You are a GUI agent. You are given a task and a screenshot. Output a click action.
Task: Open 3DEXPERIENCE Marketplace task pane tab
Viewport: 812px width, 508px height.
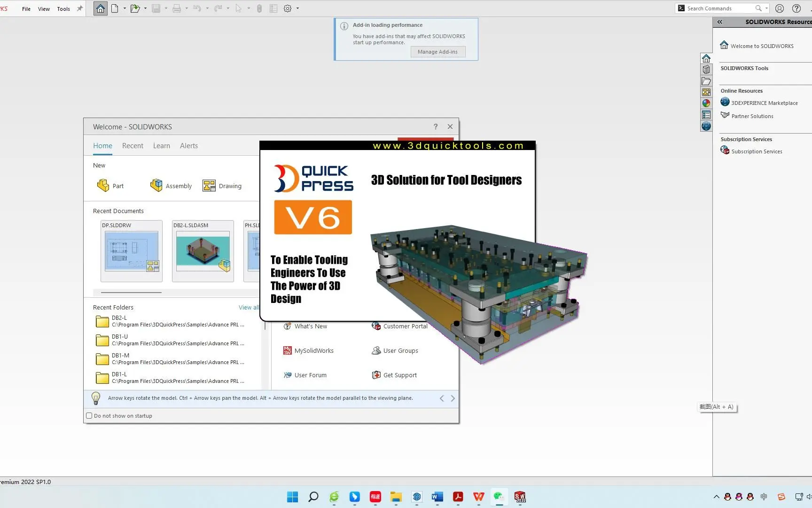pyautogui.click(x=706, y=126)
